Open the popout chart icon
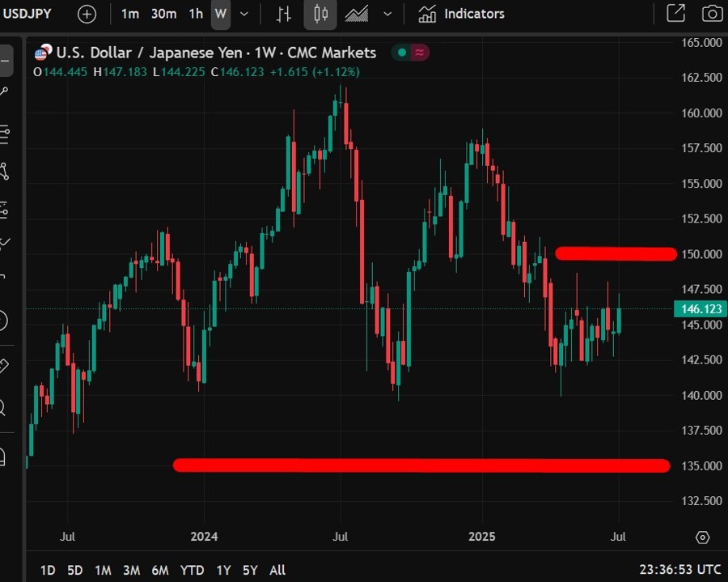Screen dimensions: 728x582 [675, 14]
